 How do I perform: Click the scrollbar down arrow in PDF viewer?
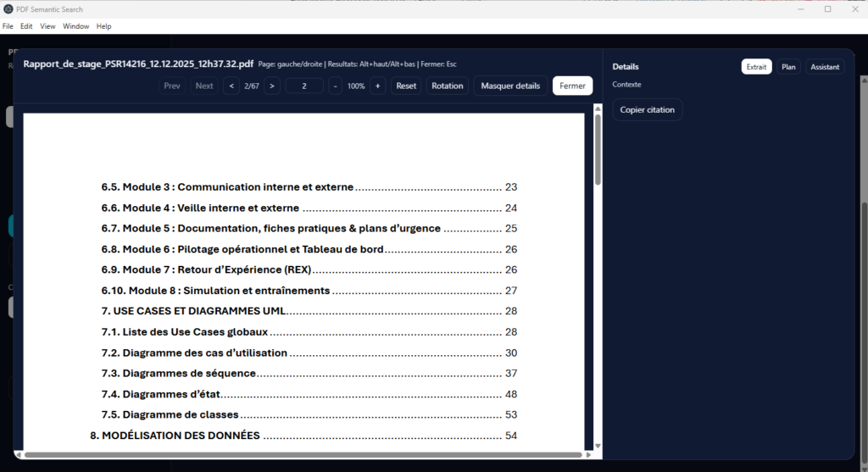tap(598, 446)
